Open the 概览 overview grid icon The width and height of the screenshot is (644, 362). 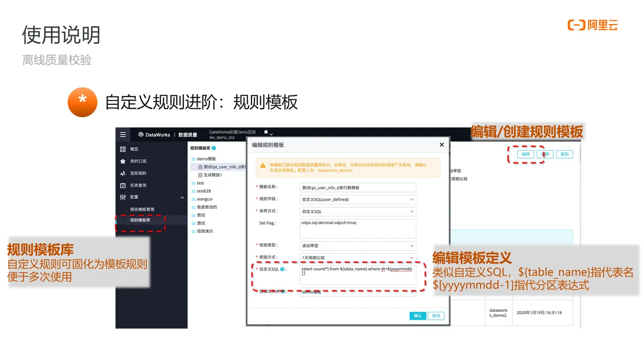123,149
